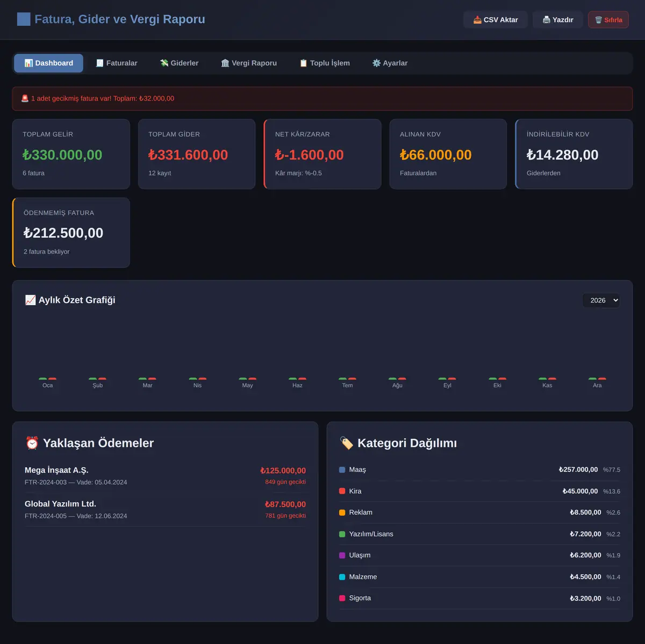Click the Net Kâr/Zarar value ₺-1.600,00

click(310, 155)
